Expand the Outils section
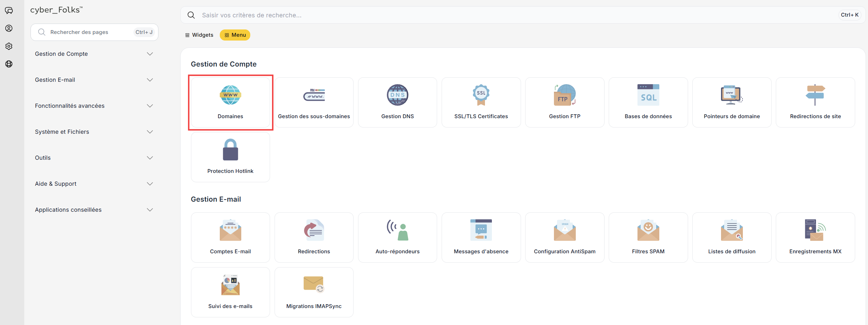The width and height of the screenshot is (868, 325). click(94, 158)
